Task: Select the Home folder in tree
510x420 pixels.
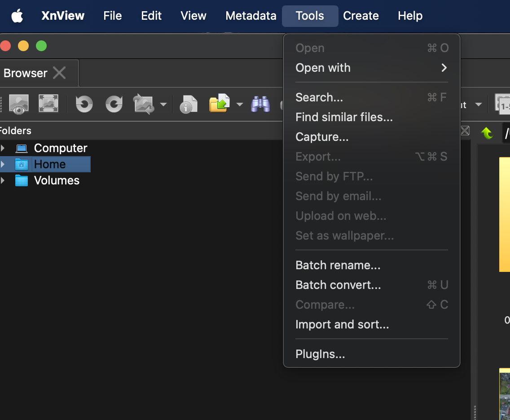Action: point(50,164)
